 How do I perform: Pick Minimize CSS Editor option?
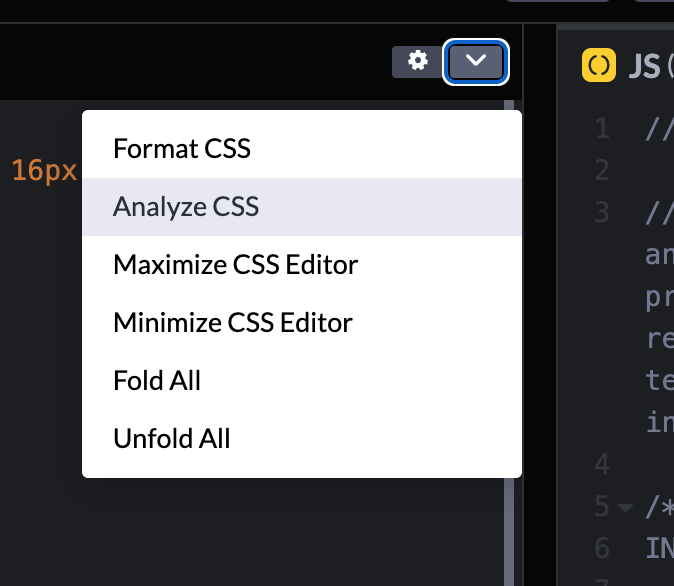(x=233, y=323)
